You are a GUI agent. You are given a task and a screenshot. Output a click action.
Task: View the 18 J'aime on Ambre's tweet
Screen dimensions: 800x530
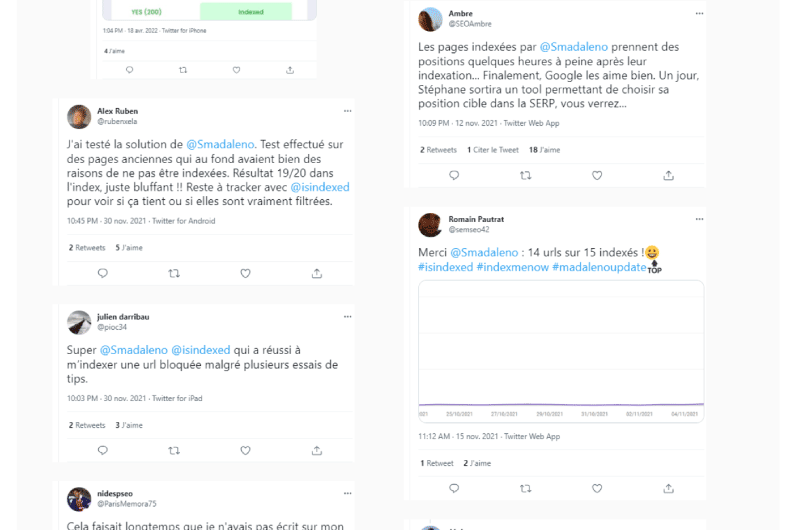click(x=544, y=150)
